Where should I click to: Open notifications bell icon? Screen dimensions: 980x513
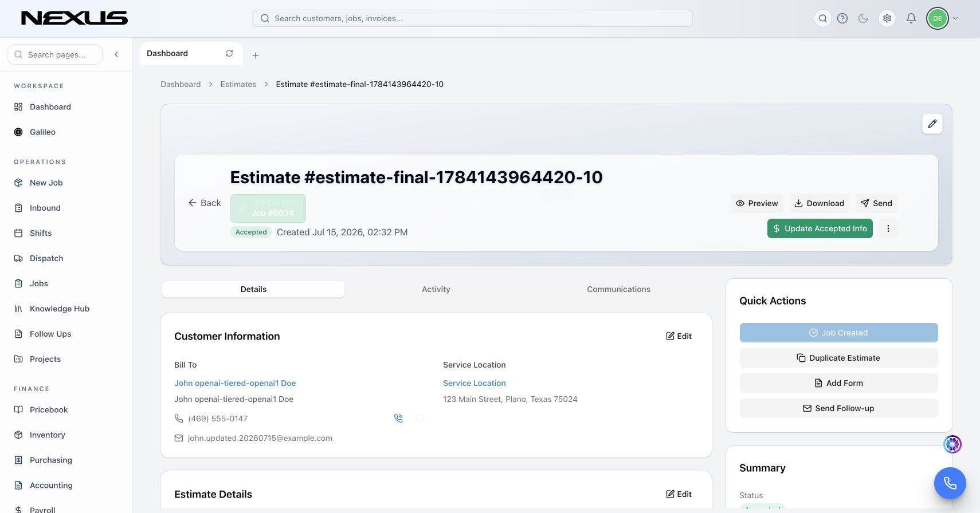click(x=911, y=18)
